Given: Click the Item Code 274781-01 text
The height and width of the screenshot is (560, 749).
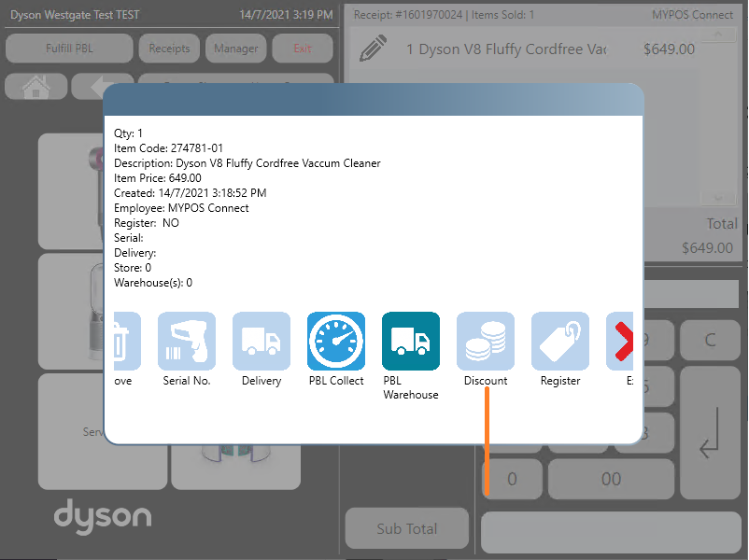Looking at the screenshot, I should point(168,148).
